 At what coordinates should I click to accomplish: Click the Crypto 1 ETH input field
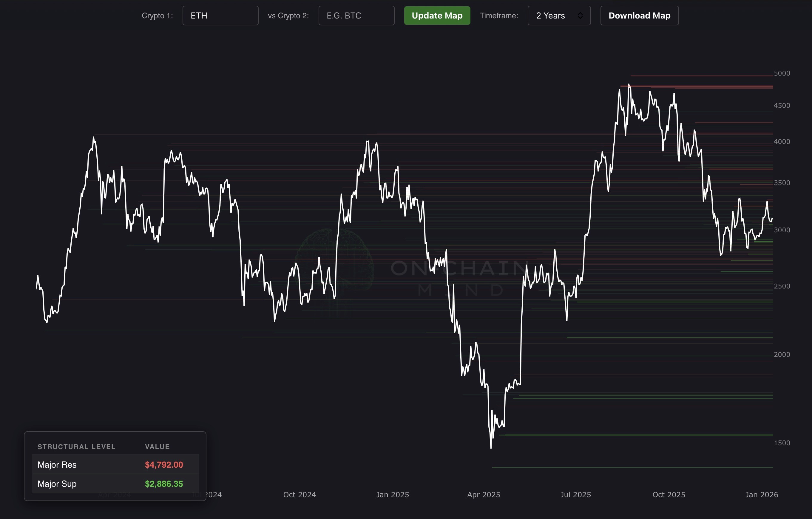pyautogui.click(x=220, y=16)
